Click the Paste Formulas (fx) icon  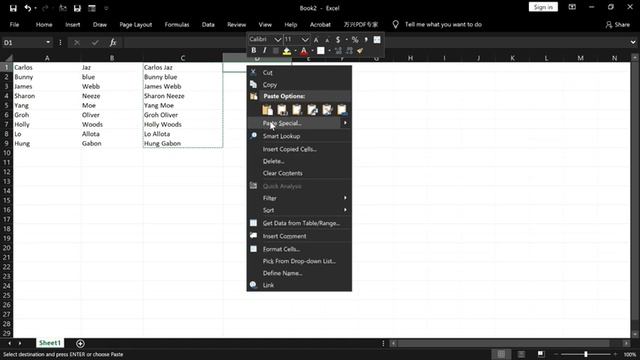(297, 110)
